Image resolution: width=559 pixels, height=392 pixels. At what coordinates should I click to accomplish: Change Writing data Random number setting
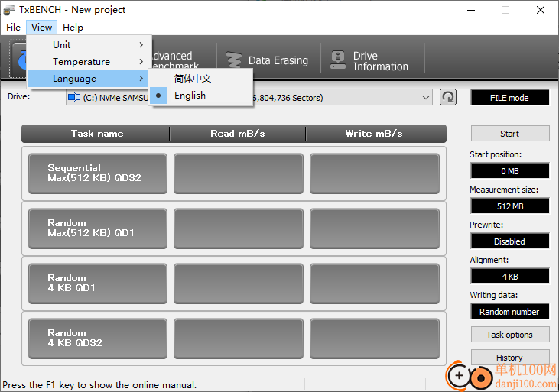coord(510,312)
